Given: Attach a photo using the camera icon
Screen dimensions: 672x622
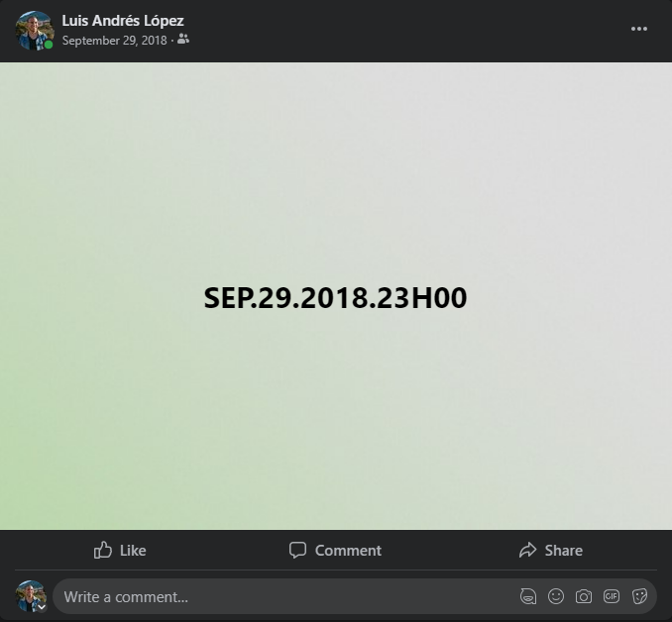Looking at the screenshot, I should coord(583,596).
